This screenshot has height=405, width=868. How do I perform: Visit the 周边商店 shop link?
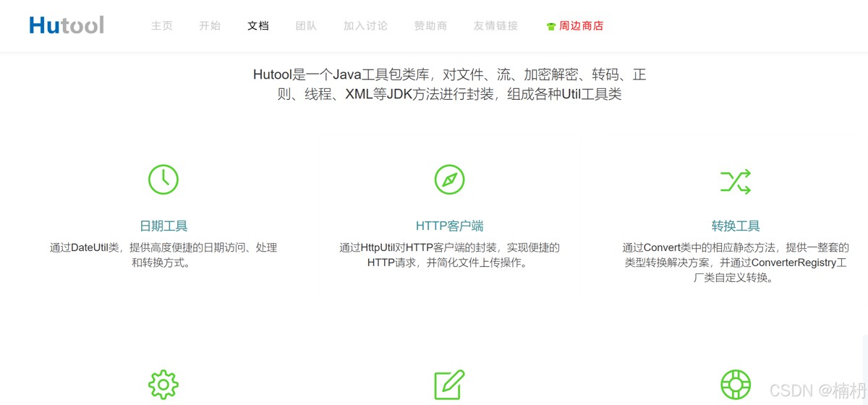pos(581,25)
